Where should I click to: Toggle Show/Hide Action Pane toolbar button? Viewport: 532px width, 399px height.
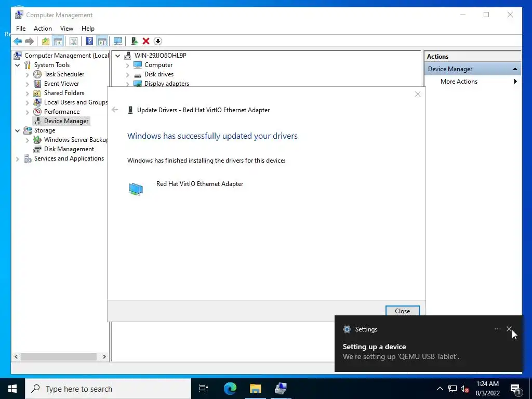102,42
